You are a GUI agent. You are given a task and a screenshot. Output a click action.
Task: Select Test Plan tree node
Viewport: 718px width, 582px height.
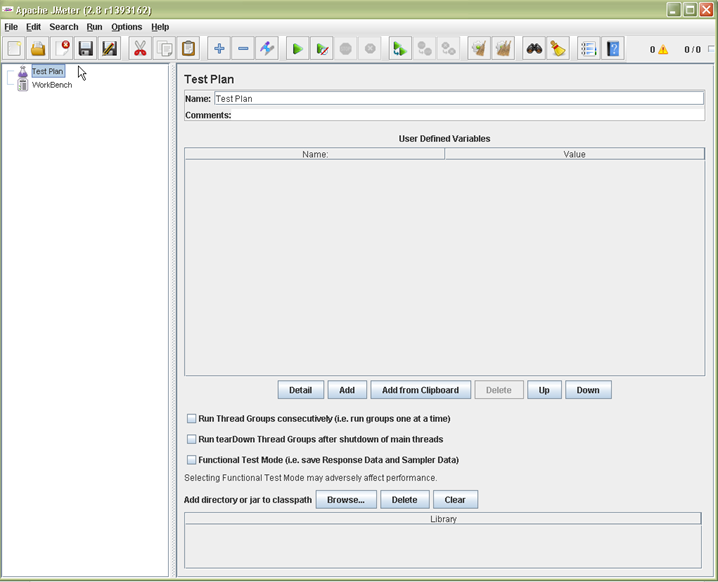pyautogui.click(x=48, y=71)
